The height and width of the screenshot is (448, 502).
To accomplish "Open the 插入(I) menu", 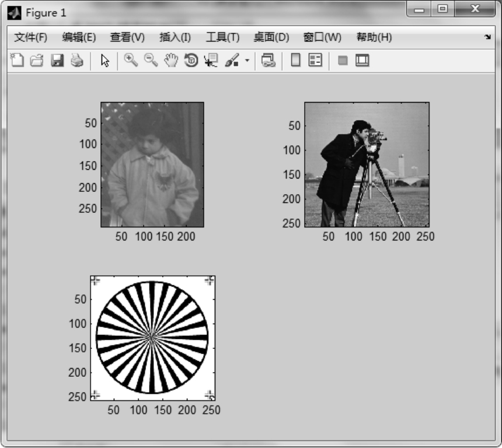I will [175, 37].
